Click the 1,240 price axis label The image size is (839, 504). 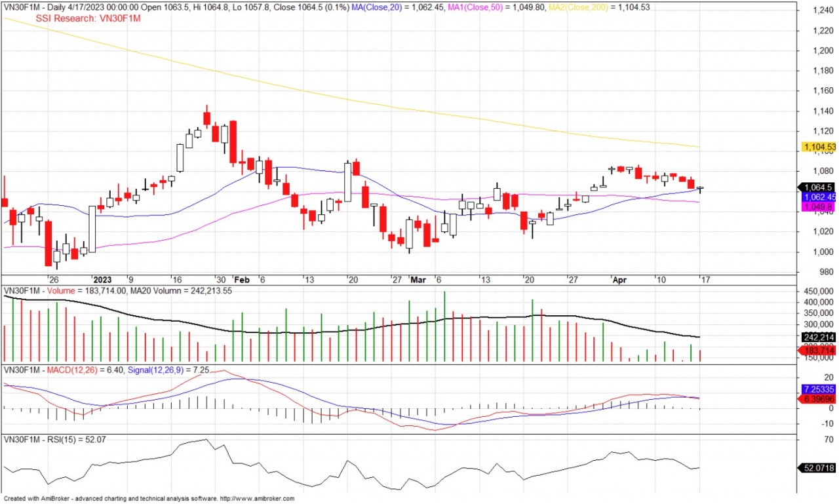[x=822, y=10]
